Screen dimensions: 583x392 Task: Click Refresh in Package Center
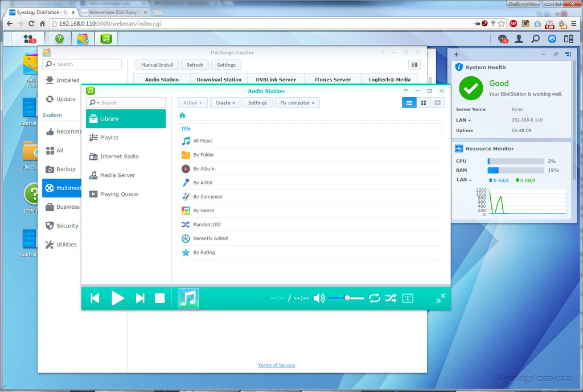click(x=195, y=65)
